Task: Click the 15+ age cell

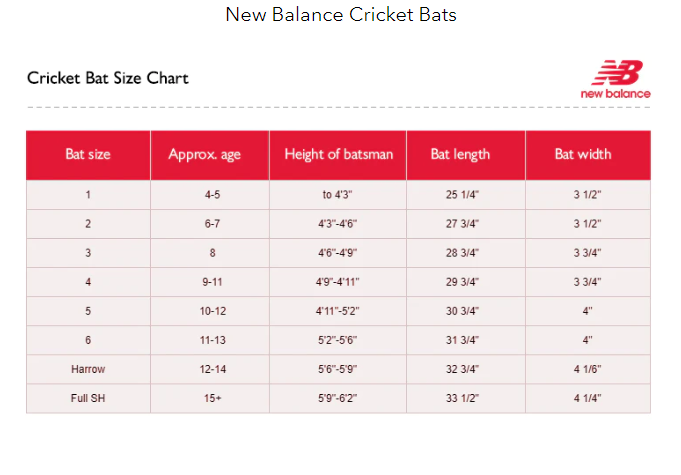Action: click(x=212, y=398)
